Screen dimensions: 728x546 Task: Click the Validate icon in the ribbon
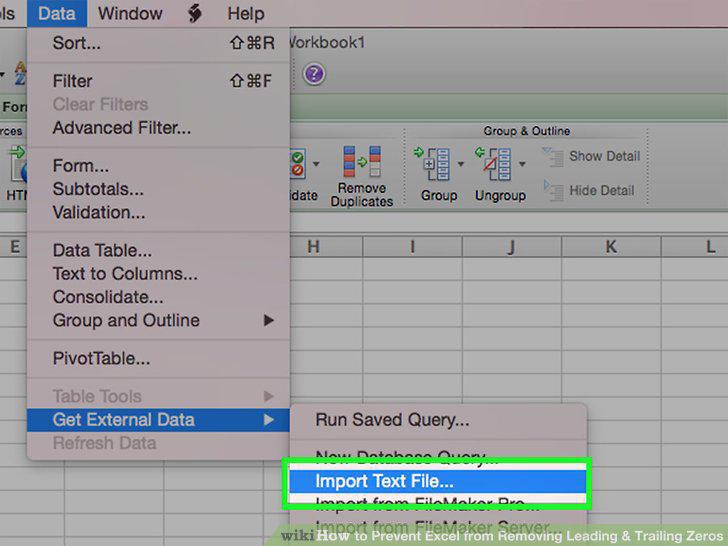[298, 163]
